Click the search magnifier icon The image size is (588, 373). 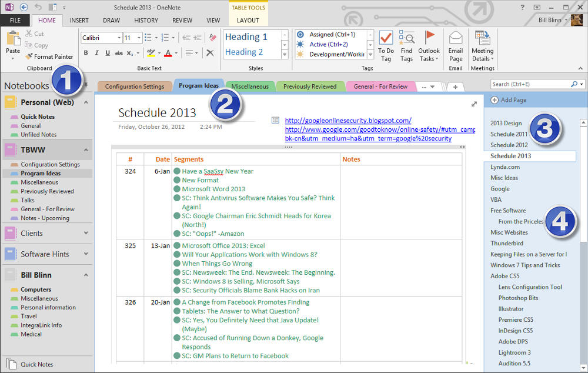(x=574, y=84)
